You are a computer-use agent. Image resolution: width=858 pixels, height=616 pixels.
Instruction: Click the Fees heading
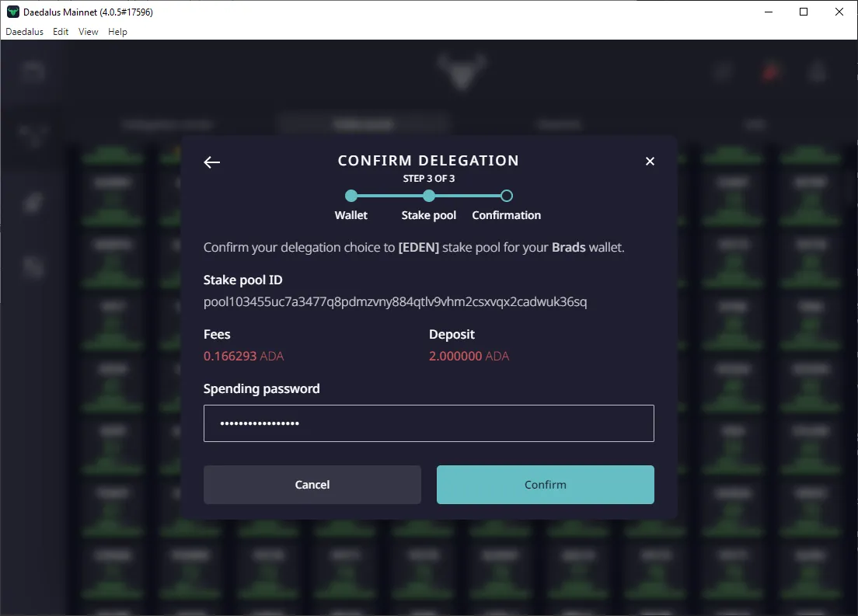(217, 334)
